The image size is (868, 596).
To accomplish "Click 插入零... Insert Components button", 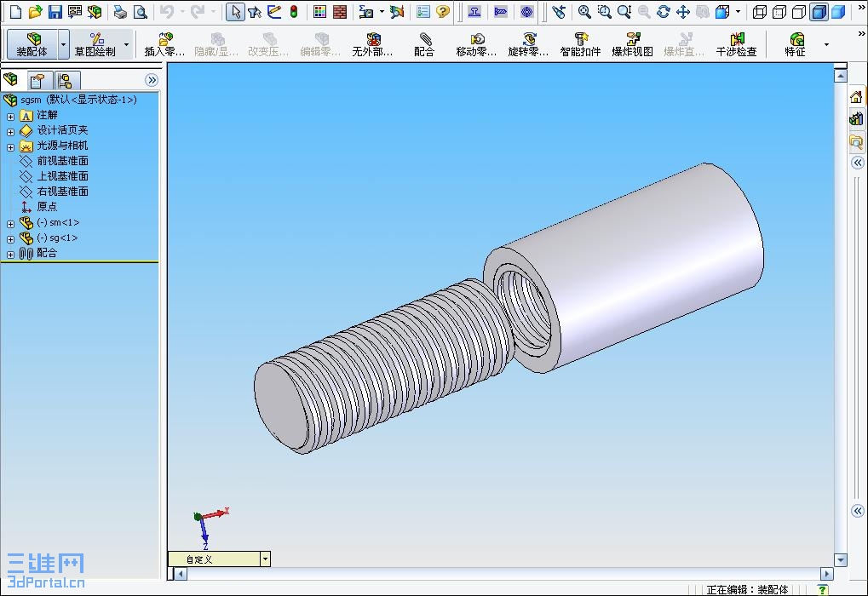I will coord(164,44).
